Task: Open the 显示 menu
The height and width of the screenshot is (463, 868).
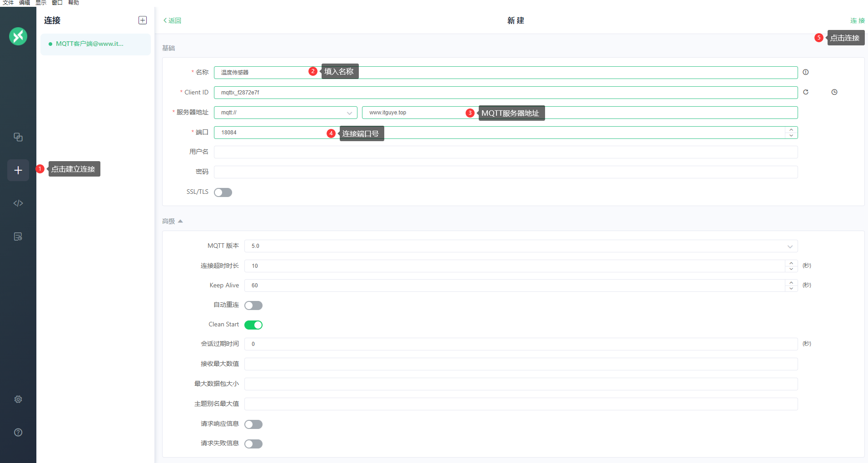Action: pyautogui.click(x=41, y=3)
